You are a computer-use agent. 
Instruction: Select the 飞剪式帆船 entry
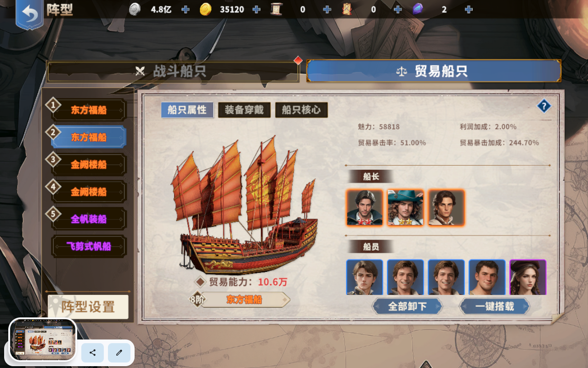[x=88, y=246]
